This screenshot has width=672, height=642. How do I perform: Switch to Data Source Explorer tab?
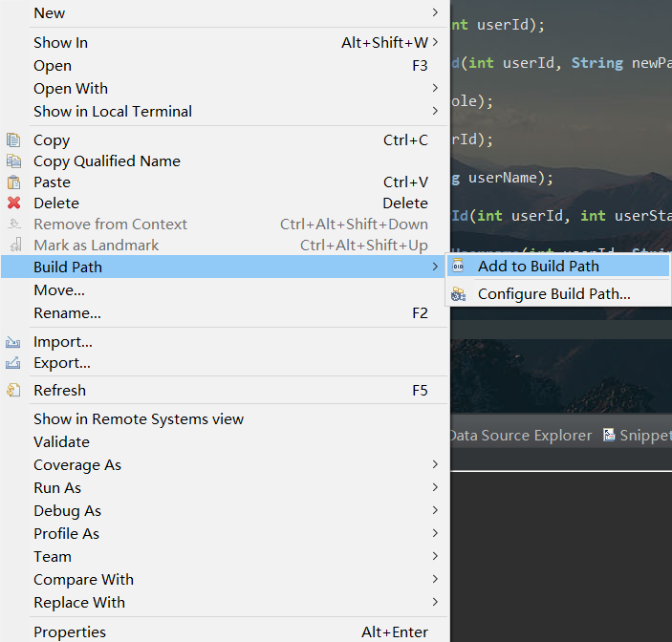click(521, 435)
